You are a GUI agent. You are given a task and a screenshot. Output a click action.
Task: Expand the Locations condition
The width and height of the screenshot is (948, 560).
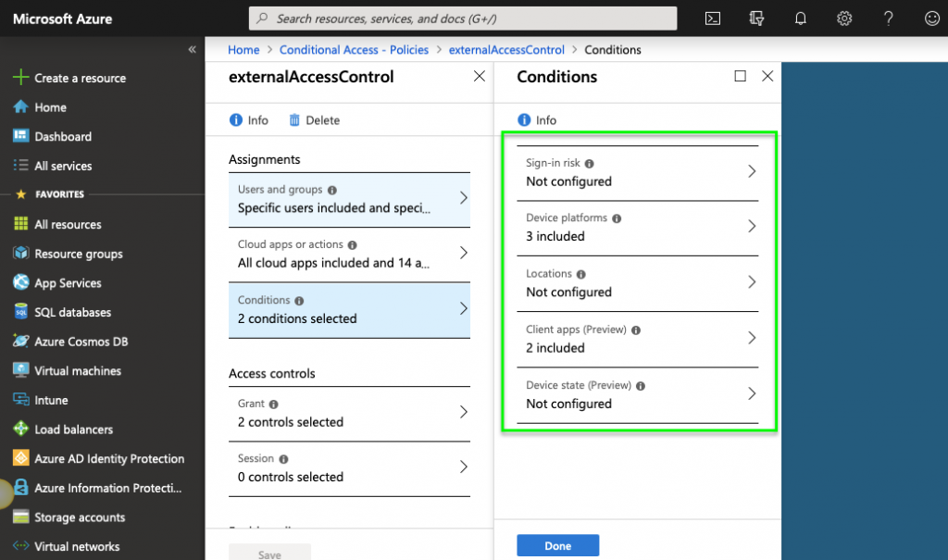click(638, 283)
